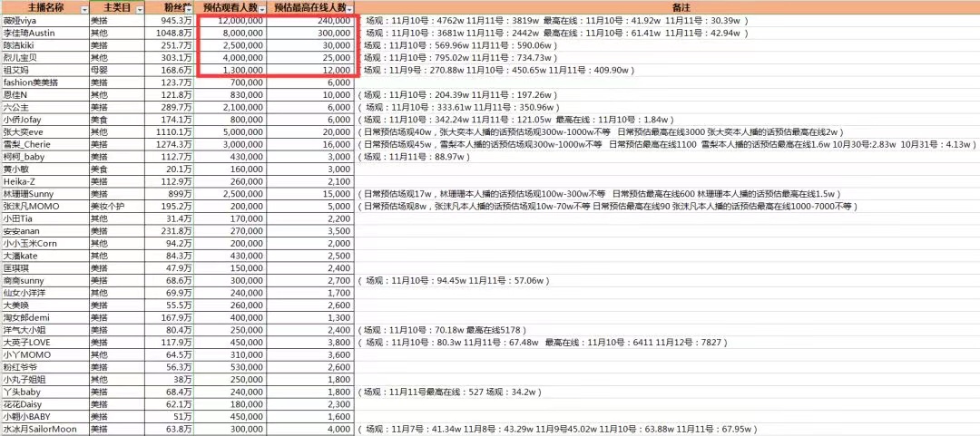
Task: Select the 张沫凡MOMO name cell
Action: [x=45, y=206]
